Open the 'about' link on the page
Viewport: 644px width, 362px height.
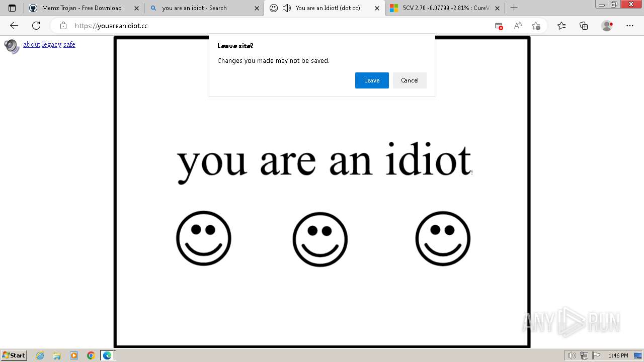[x=32, y=45]
